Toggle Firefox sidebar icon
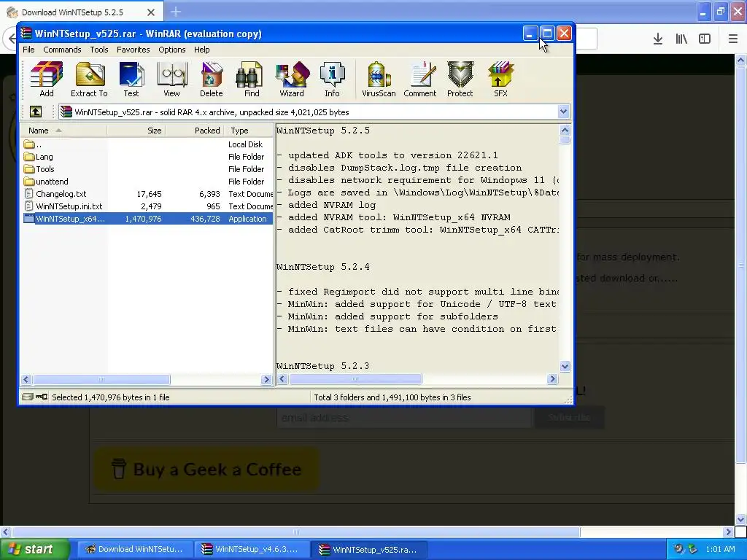 coord(705,39)
